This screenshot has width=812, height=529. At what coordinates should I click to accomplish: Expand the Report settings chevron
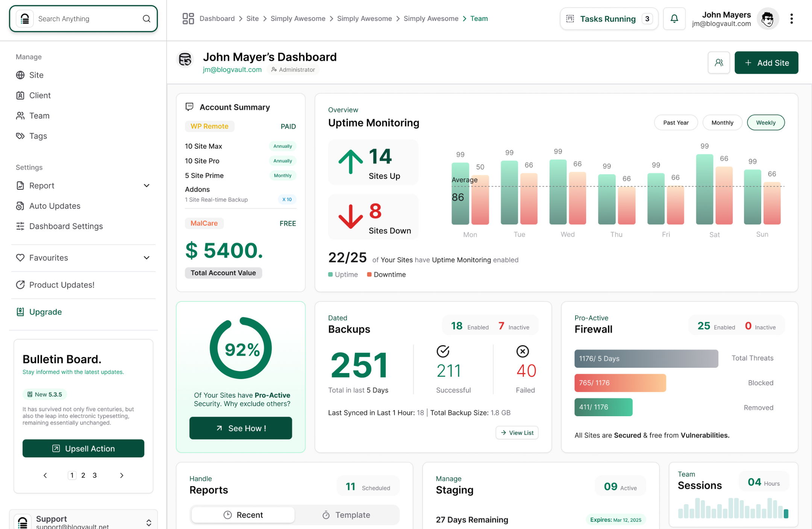[147, 186]
